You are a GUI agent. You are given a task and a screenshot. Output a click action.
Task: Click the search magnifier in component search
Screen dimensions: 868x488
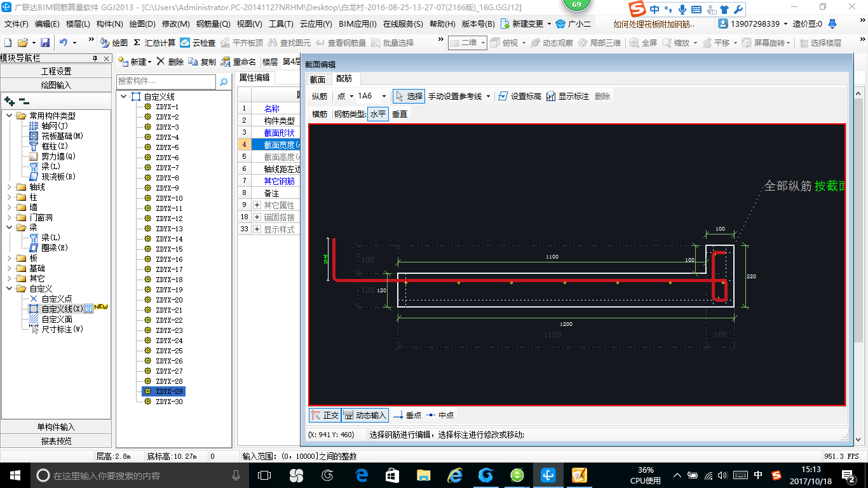pyautogui.click(x=223, y=81)
